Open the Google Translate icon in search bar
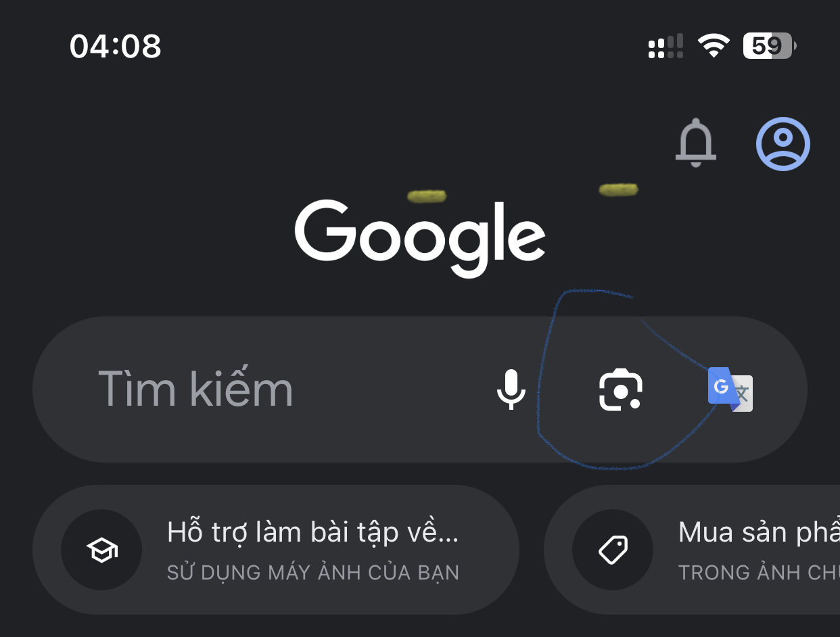Image resolution: width=840 pixels, height=637 pixels. tap(730, 390)
